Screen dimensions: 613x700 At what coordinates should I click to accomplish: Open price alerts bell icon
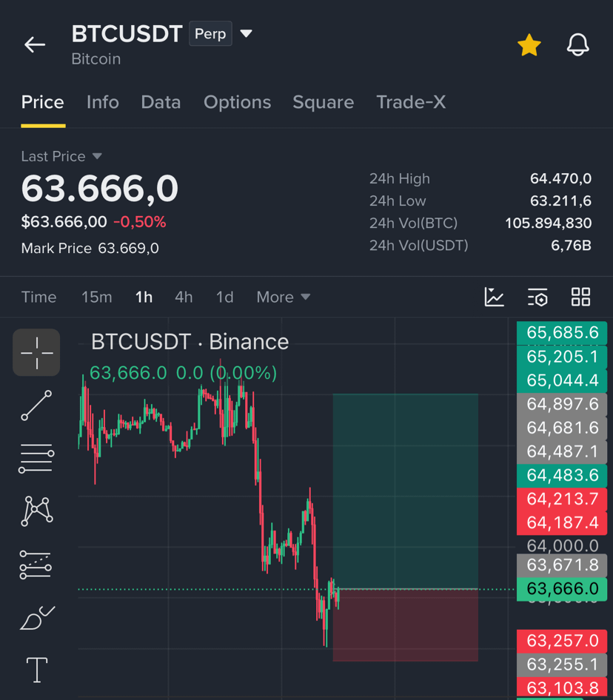tap(577, 44)
